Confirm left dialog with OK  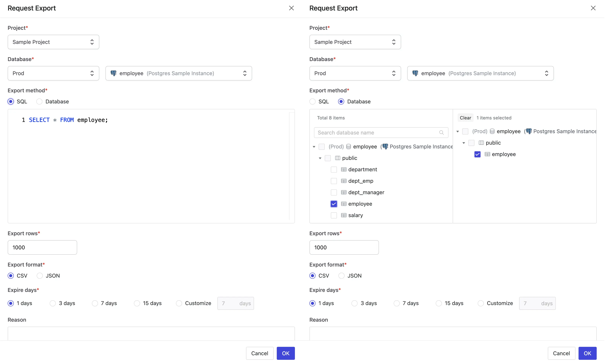(286, 353)
